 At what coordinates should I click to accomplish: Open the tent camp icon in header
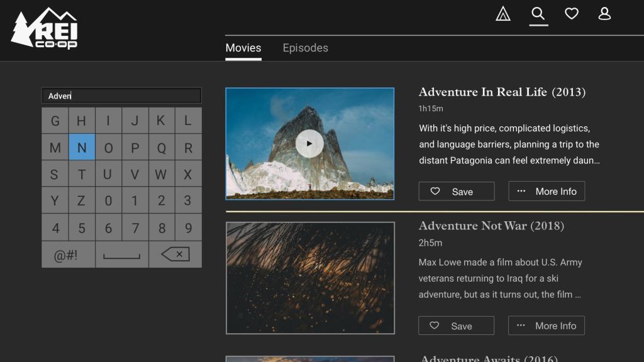pyautogui.click(x=502, y=14)
